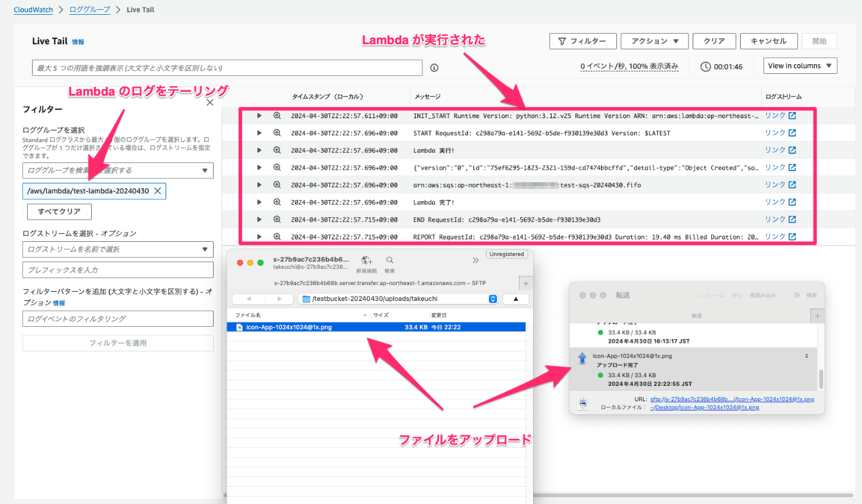The height and width of the screenshot is (504, 862).
Task: Open the ログストリーム name selection dropdown
Action: pyautogui.click(x=118, y=249)
